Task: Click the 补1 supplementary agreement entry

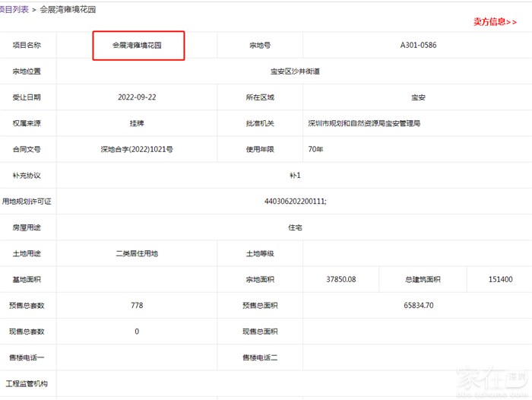Action: pyautogui.click(x=295, y=176)
